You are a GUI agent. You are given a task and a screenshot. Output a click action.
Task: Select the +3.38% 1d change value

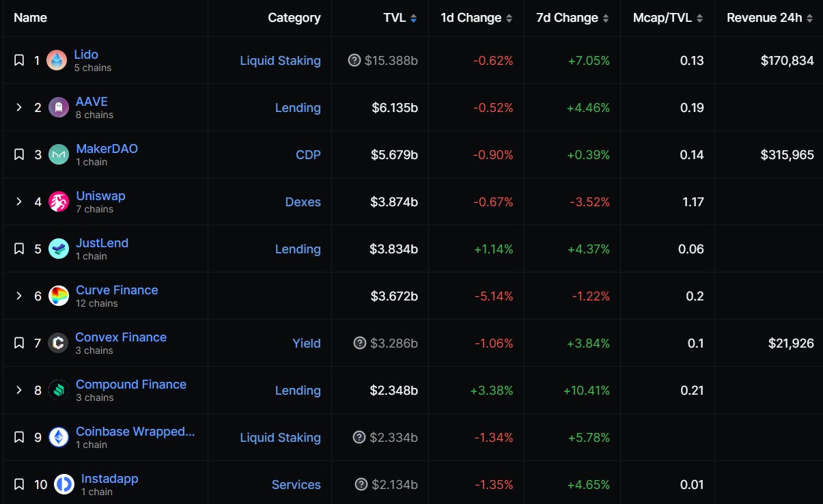click(x=492, y=390)
